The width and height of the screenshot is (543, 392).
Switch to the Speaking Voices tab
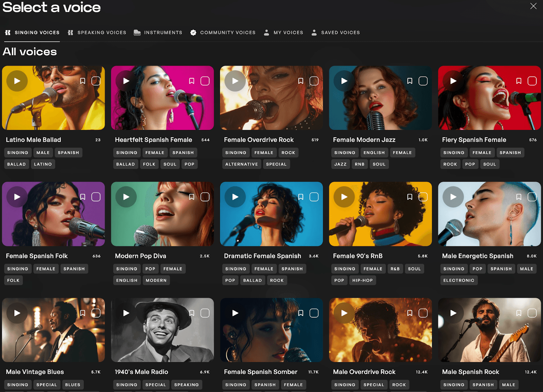point(97,33)
